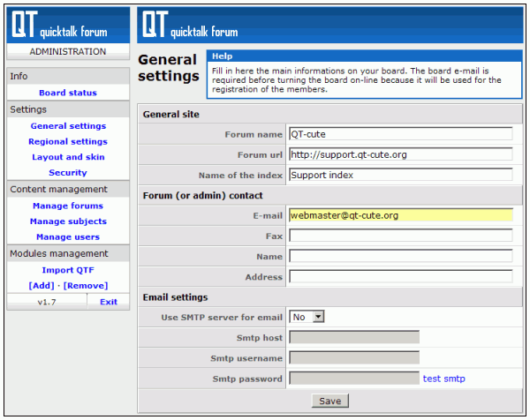Go to Manage users

click(x=68, y=236)
